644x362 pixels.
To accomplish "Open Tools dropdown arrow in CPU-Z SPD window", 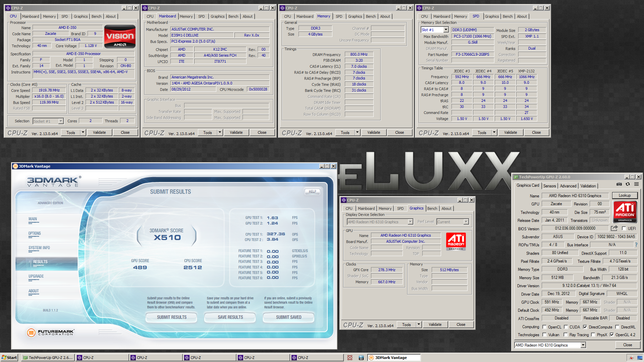I will point(494,132).
